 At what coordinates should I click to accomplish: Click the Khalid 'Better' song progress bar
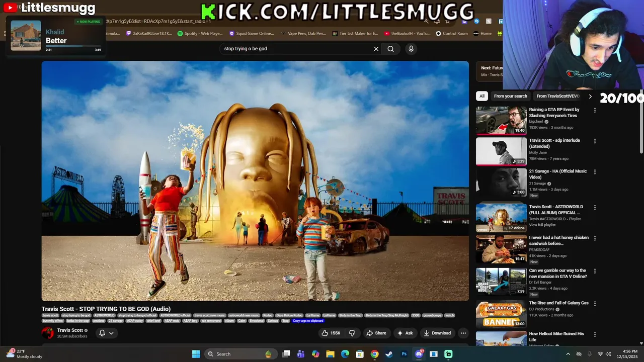tap(73, 46)
